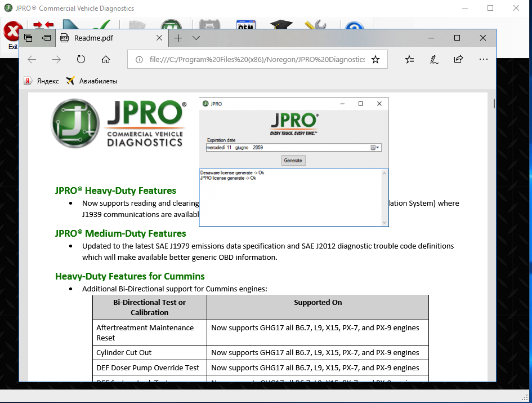Click the 'DEF Doser Pump Override Test' table cell
Image resolution: width=532 pixels, height=403 pixels.
150,367
